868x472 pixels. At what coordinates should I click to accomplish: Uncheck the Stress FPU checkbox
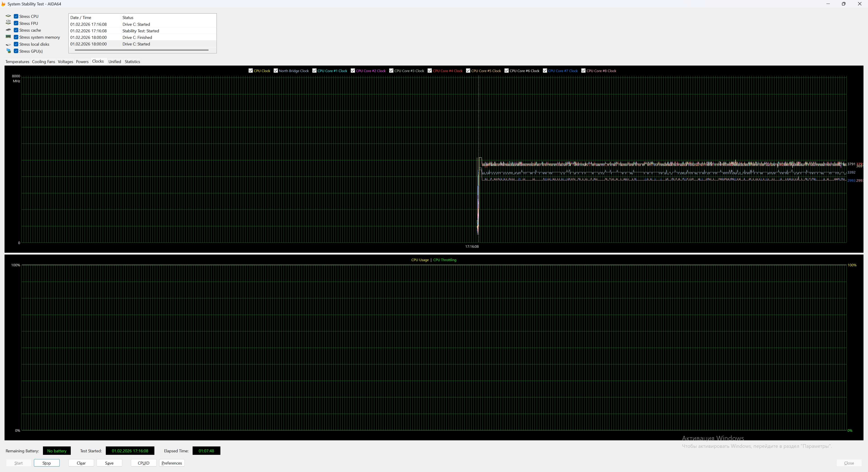pos(16,23)
